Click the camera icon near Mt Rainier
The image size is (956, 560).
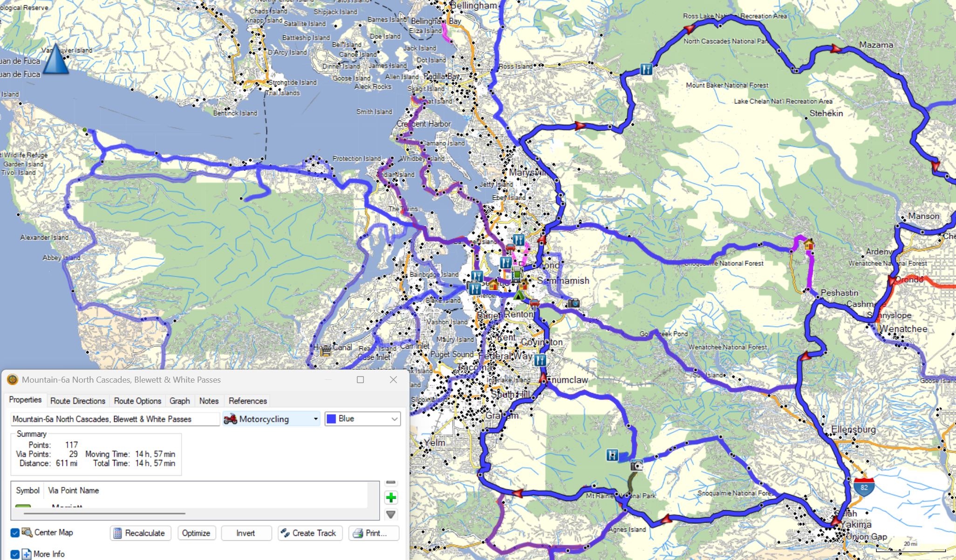tap(637, 465)
